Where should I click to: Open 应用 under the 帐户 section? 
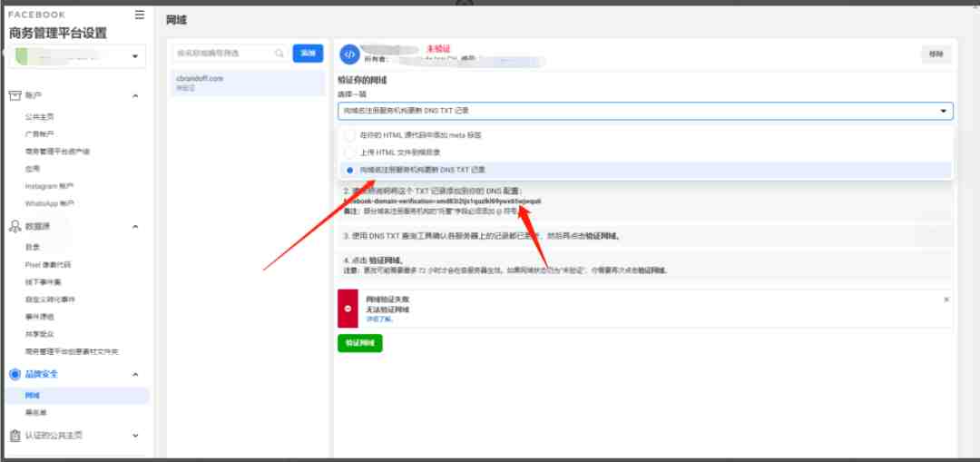tap(33, 169)
